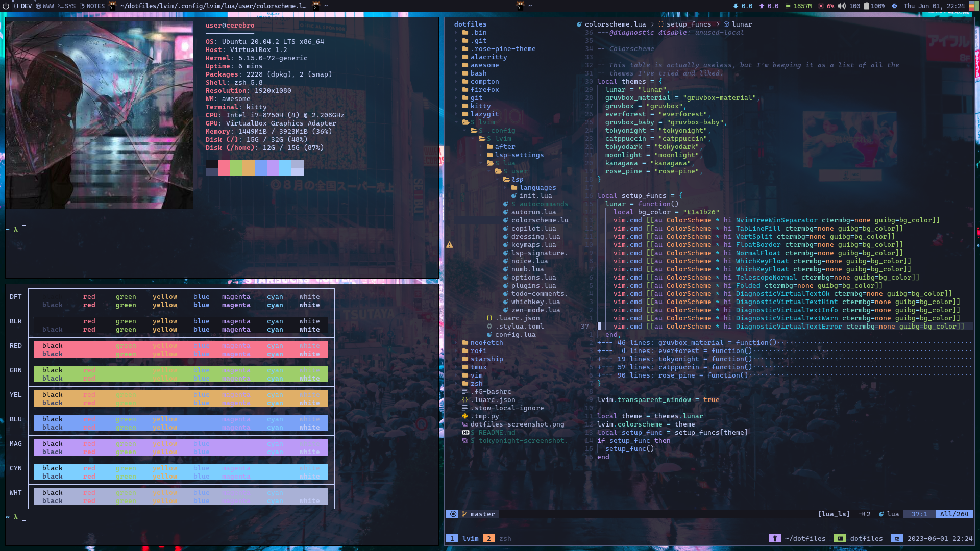Click the CPU usage icon near 6%

(x=821, y=6)
